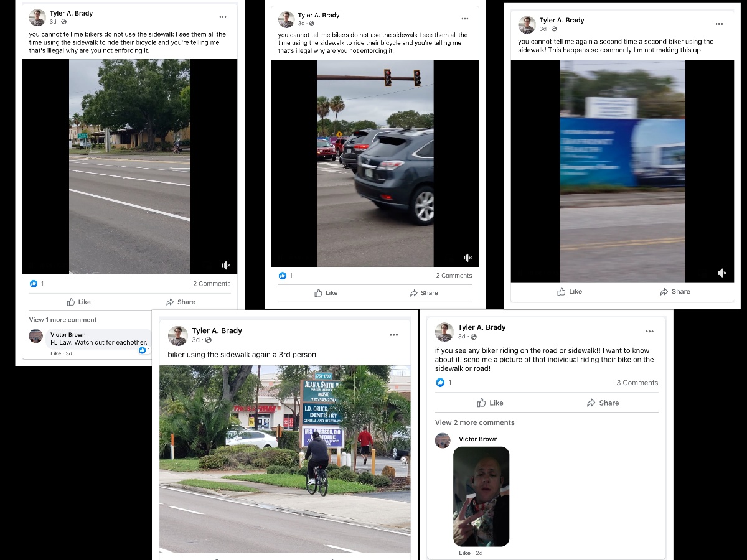The height and width of the screenshot is (560, 747).
Task: Open 2 Comments on the tree video post
Action: coord(212,284)
